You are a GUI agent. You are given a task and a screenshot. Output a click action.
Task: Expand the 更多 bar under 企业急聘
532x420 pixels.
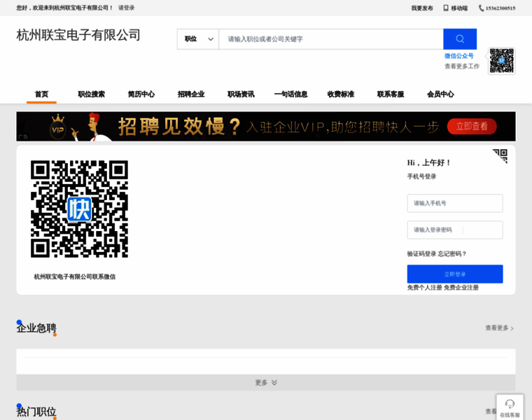[266, 383]
